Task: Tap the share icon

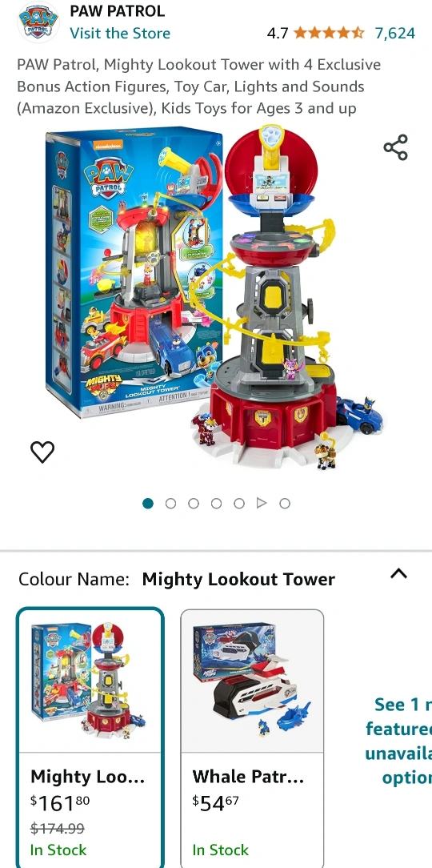Action: [395, 147]
